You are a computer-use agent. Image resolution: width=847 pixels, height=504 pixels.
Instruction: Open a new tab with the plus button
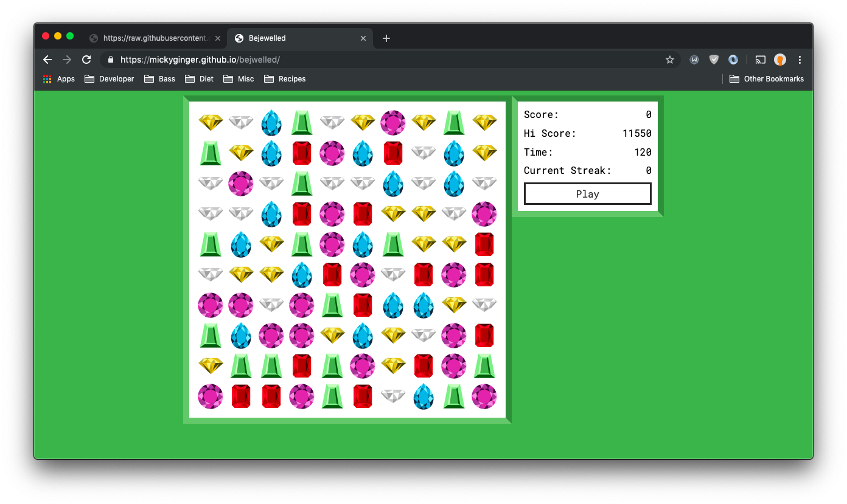click(x=386, y=38)
